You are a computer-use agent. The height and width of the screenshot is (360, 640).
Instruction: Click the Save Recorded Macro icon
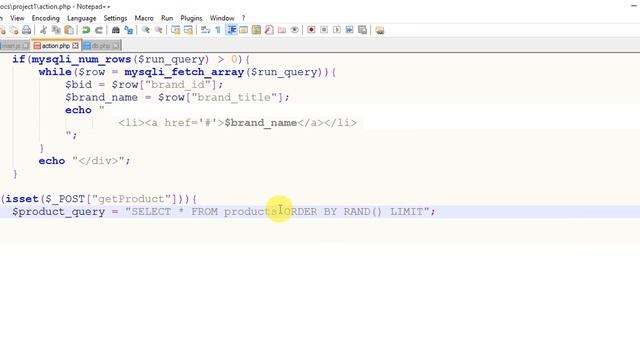(362, 30)
